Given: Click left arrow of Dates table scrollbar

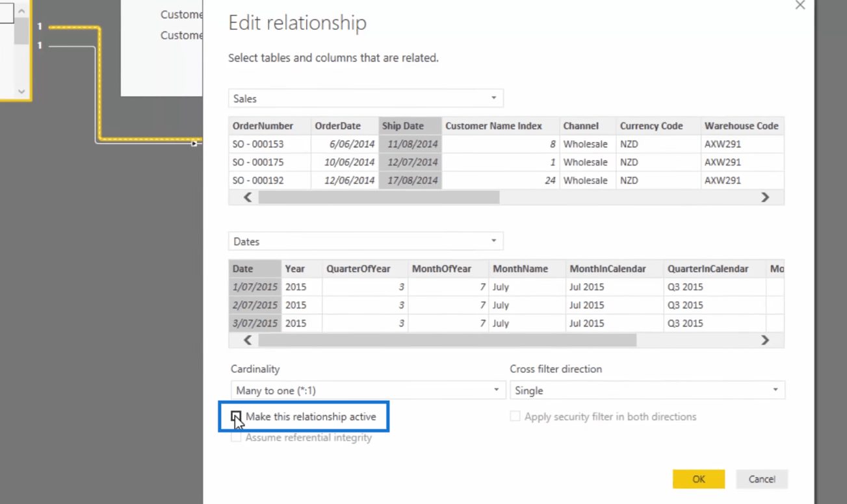Looking at the screenshot, I should (x=247, y=340).
